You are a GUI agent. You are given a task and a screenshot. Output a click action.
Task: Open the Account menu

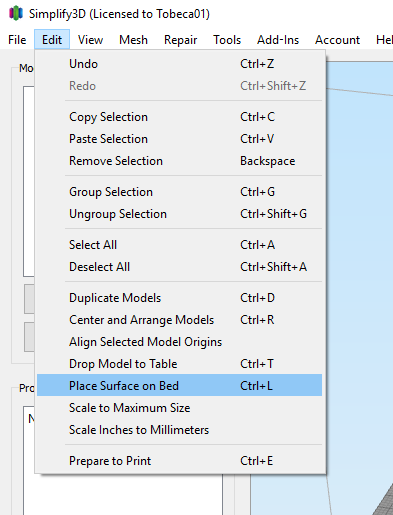click(337, 40)
